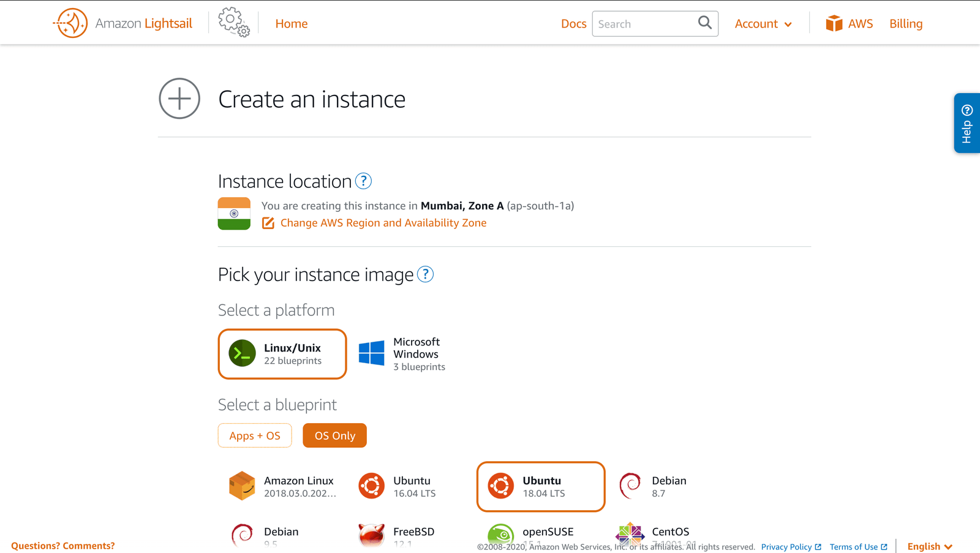Select the Linux/Unix platform
980x553 pixels.
[x=282, y=354]
